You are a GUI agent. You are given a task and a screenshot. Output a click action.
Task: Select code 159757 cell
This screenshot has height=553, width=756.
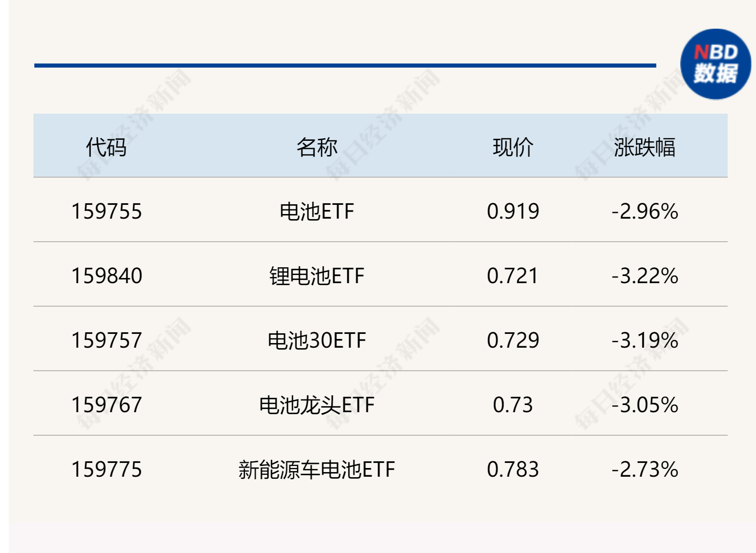[107, 340]
